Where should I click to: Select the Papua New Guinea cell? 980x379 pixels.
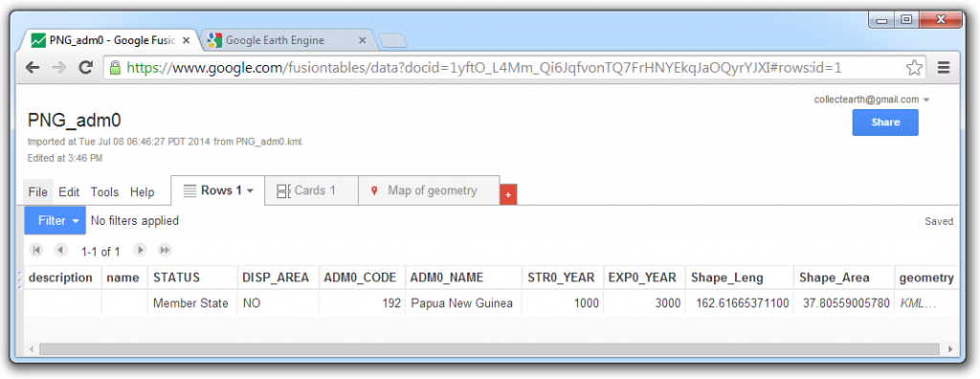[462, 303]
